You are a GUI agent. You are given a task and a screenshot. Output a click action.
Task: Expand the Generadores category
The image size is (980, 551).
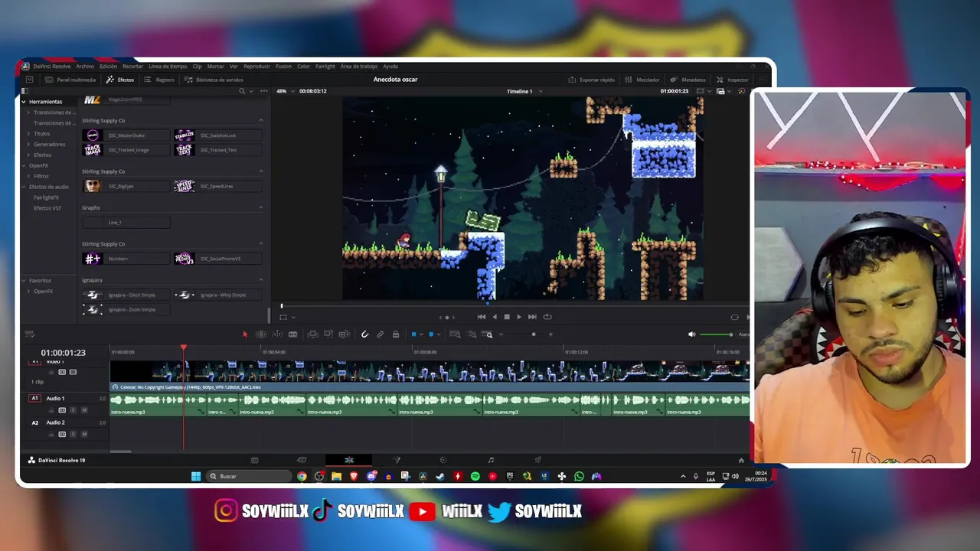[x=29, y=145]
